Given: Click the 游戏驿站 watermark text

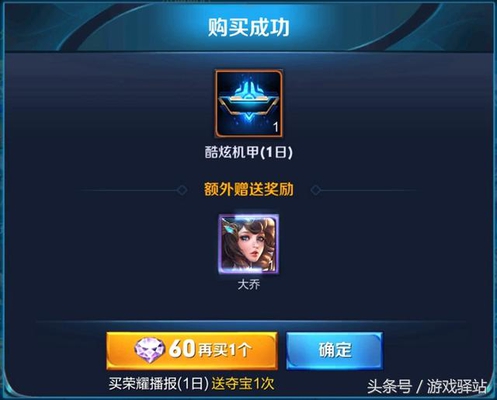Looking at the screenshot, I should (457, 387).
